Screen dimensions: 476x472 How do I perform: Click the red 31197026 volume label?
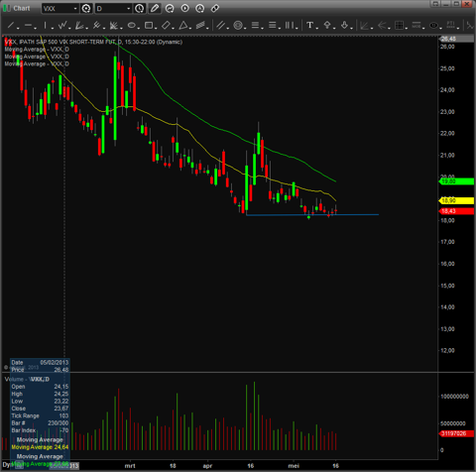[456, 433]
